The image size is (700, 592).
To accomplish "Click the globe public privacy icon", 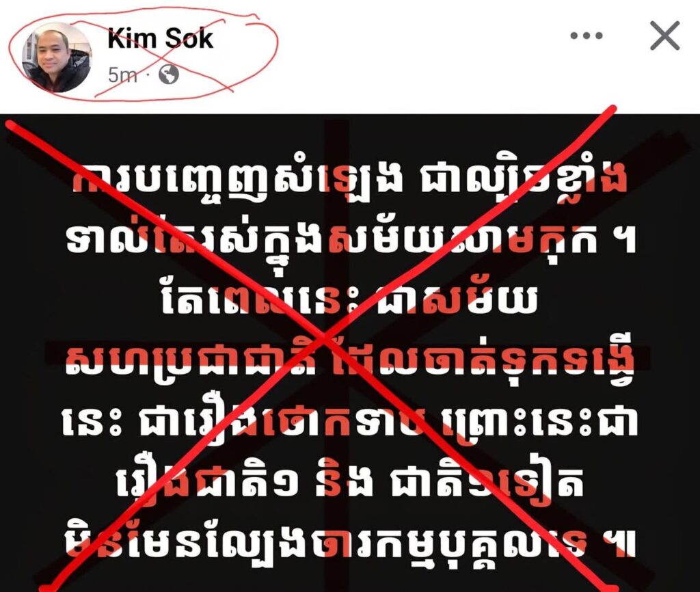I will tap(170, 75).
